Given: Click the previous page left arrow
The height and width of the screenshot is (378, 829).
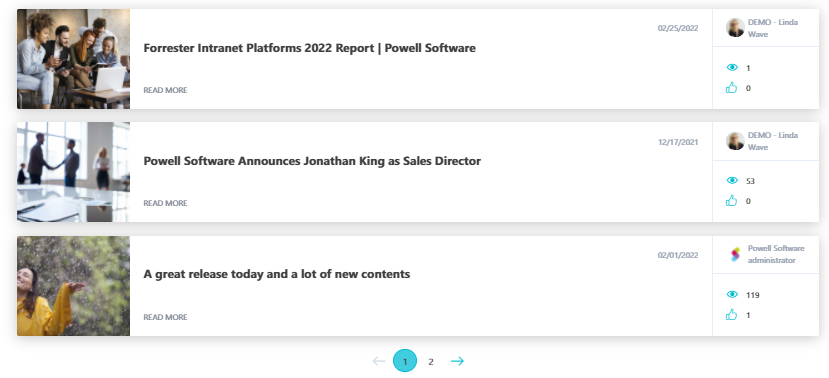Looking at the screenshot, I should 379,361.
